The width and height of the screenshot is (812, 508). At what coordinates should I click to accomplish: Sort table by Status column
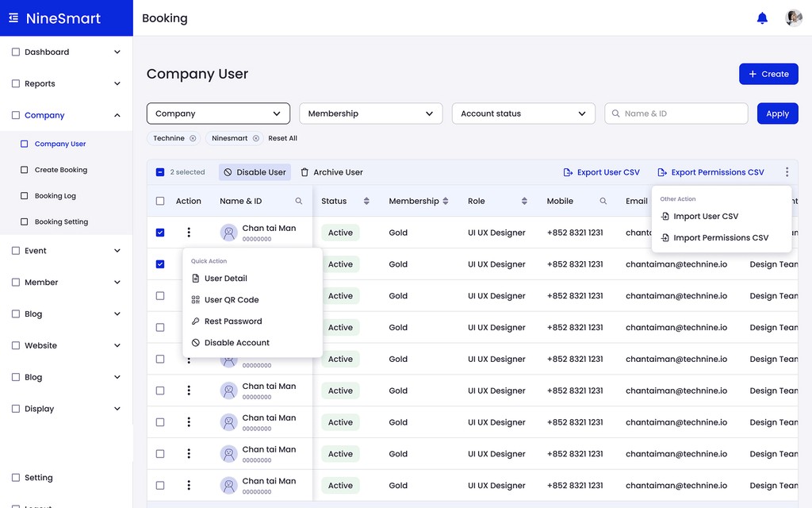[x=366, y=202]
